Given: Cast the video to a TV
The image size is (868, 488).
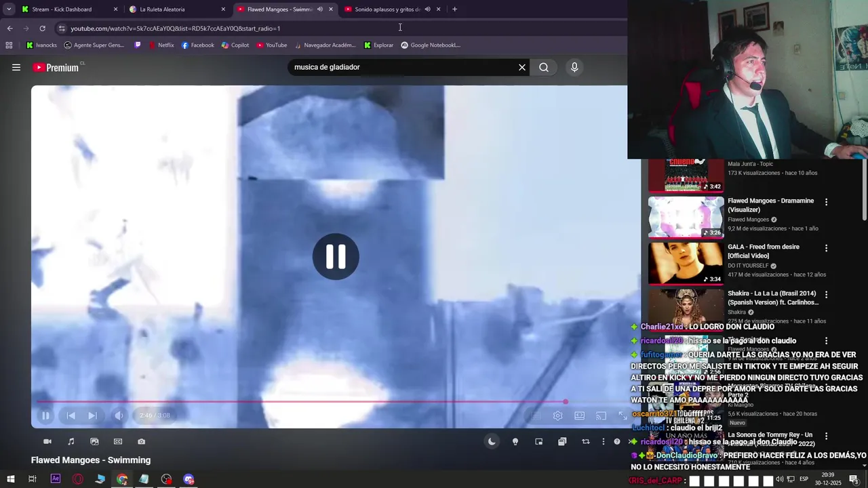Looking at the screenshot, I should coord(601,415).
